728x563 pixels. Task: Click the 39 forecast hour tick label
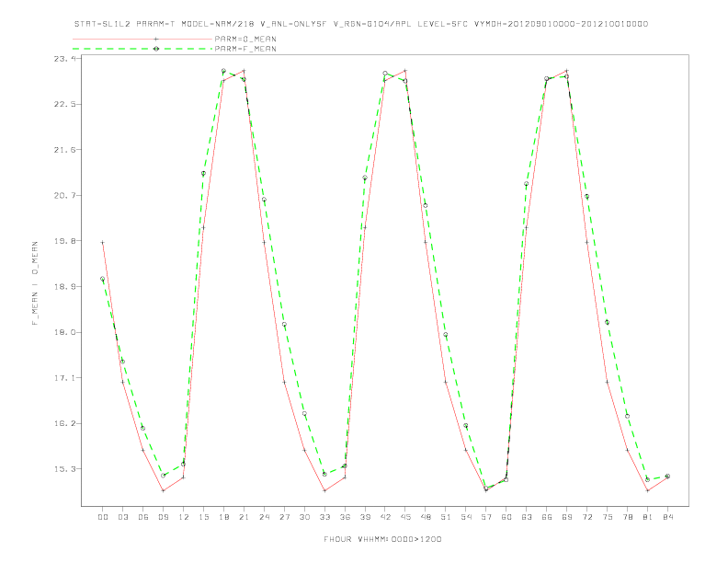tap(365, 517)
